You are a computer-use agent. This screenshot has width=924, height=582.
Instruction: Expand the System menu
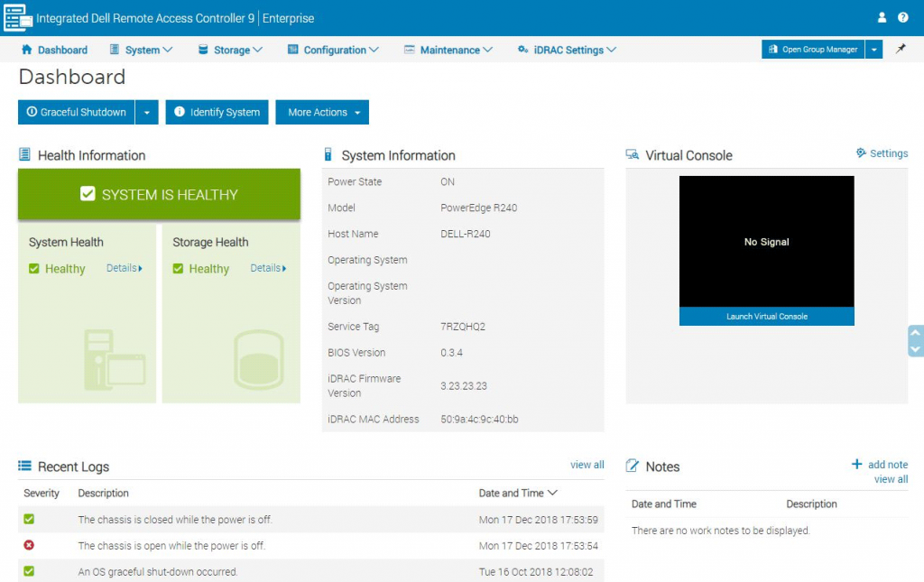click(141, 50)
